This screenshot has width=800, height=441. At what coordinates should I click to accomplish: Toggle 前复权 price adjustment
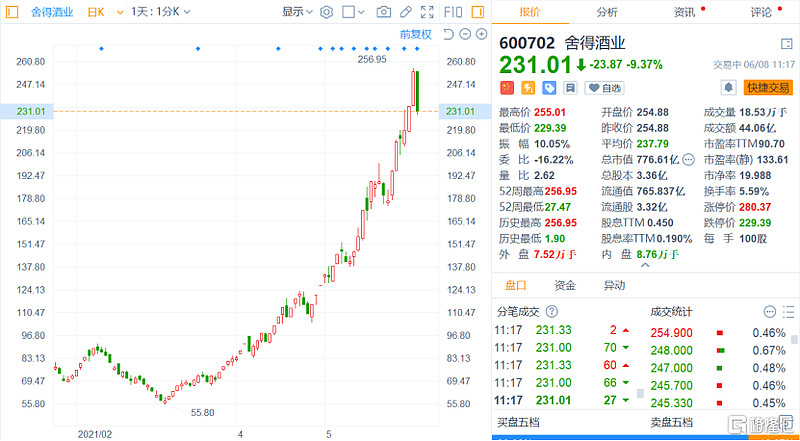415,34
